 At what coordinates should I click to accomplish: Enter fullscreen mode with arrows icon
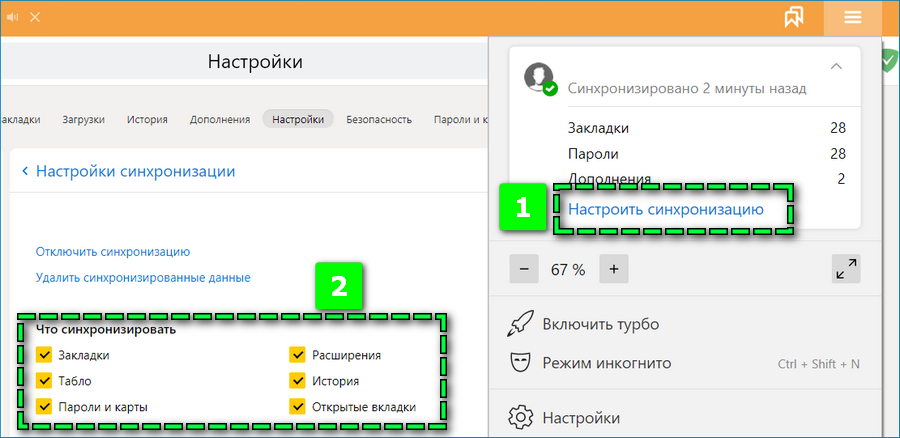[x=846, y=269]
